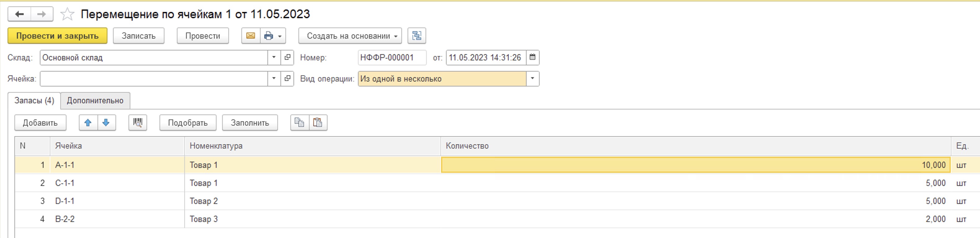Viewport: 980px width, 238px height.
Task: Add a row with Добавить
Action: click(40, 123)
